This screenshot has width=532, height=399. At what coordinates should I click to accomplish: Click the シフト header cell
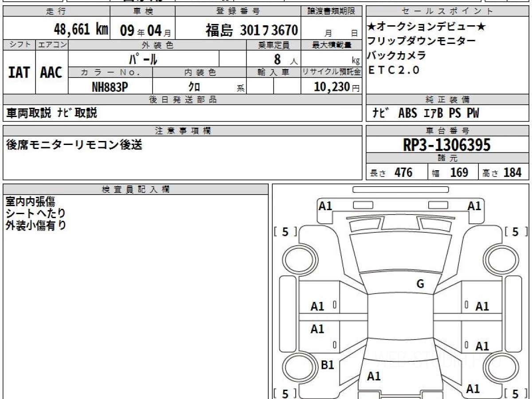coord(19,45)
